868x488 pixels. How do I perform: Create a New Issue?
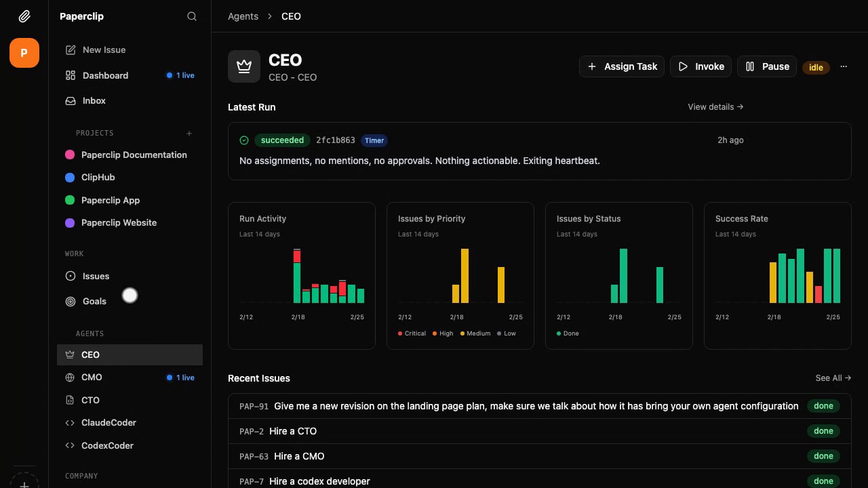(x=130, y=50)
